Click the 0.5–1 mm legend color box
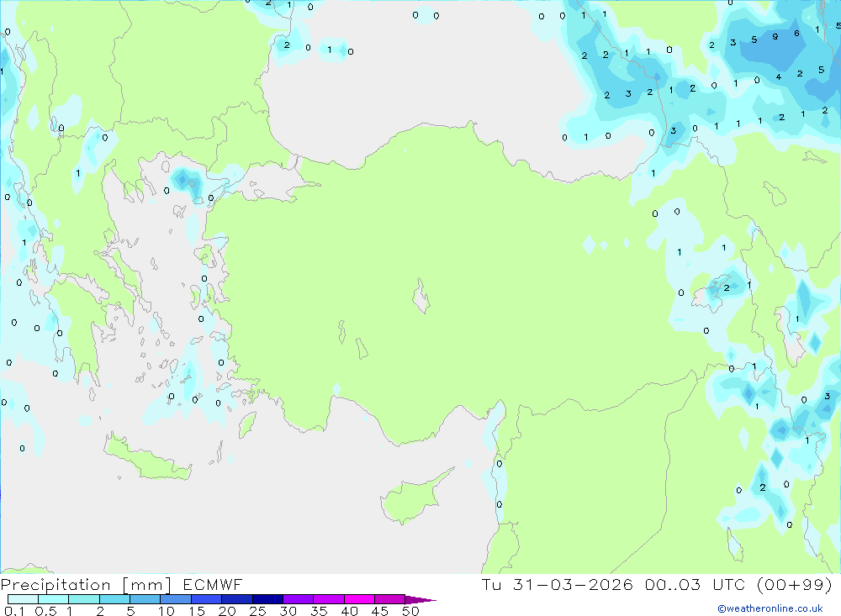Viewport: 841px width, 616px height. click(54, 599)
